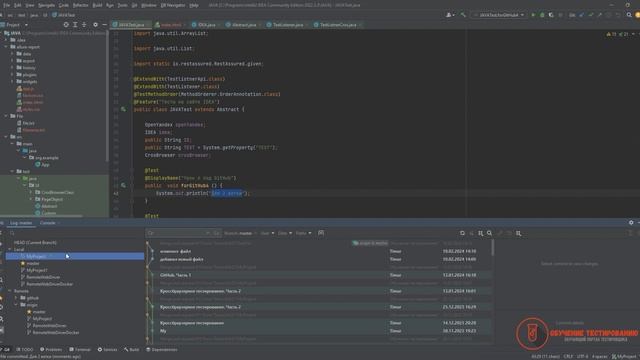Open the File menu

(x=7, y=5)
